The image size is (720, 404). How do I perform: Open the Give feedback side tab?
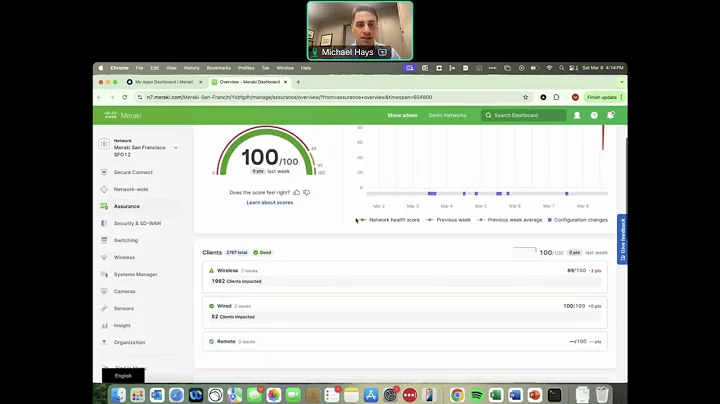click(622, 239)
